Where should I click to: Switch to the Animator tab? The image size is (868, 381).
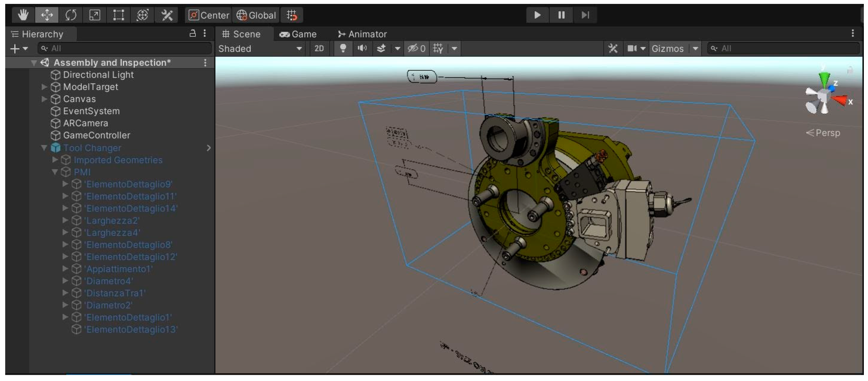tap(362, 34)
